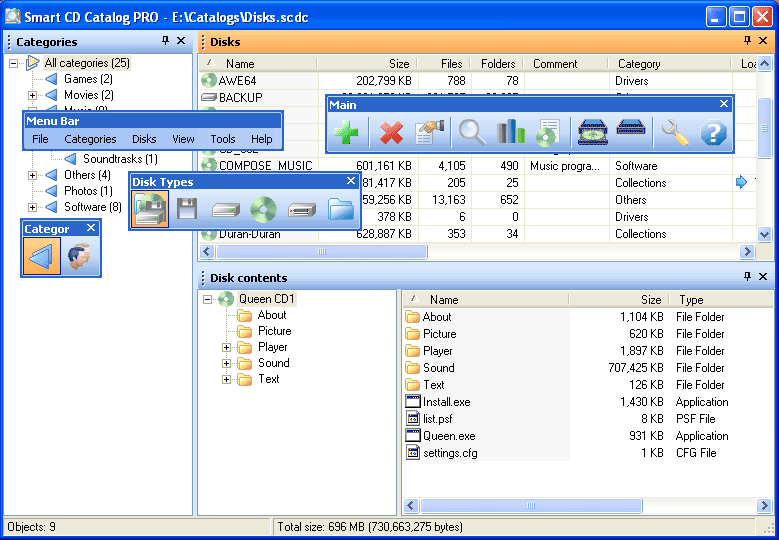Click the blue question mark Help icon
The height and width of the screenshot is (540, 779).
tap(713, 132)
